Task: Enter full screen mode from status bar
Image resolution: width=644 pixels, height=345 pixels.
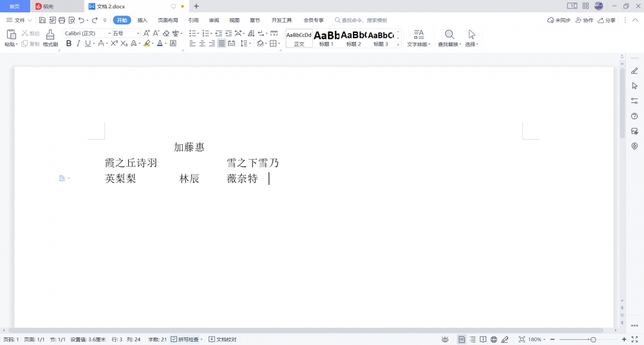Action: 634,339
